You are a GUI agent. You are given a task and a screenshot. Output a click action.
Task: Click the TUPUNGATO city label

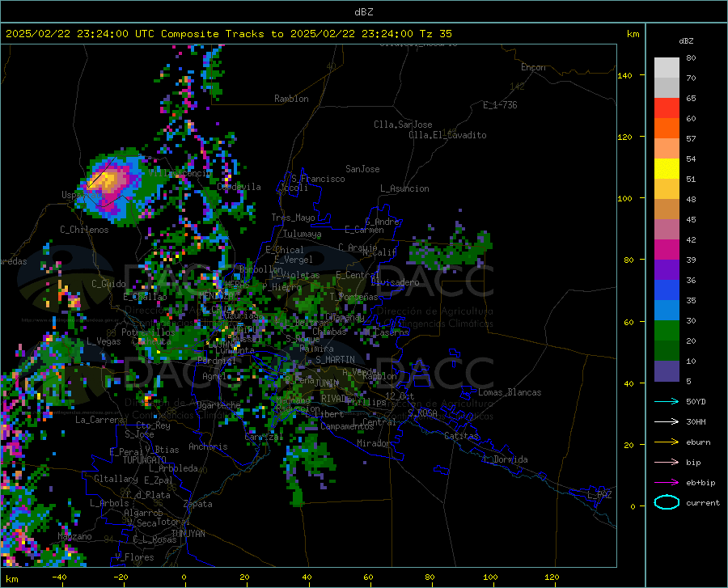coord(145,460)
